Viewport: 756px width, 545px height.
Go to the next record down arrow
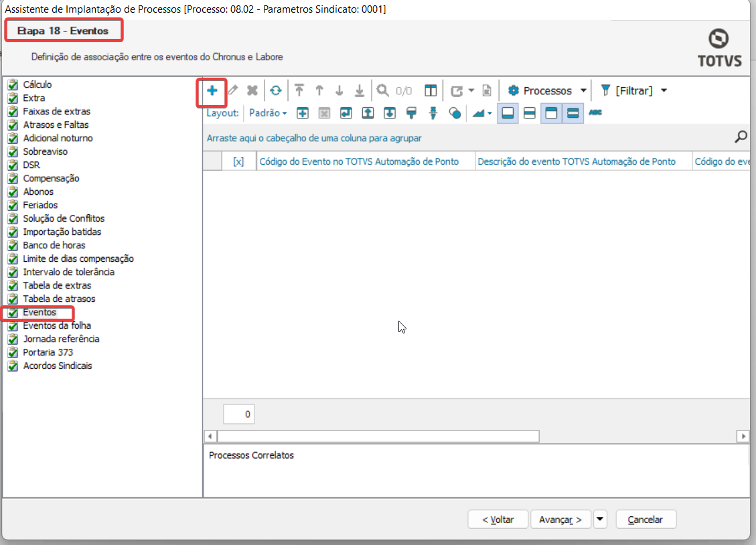(339, 90)
